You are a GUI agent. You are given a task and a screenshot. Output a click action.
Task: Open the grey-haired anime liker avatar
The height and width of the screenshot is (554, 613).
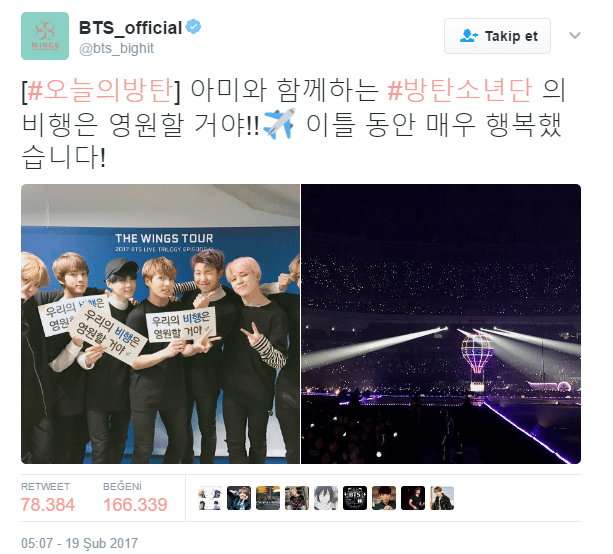click(326, 498)
